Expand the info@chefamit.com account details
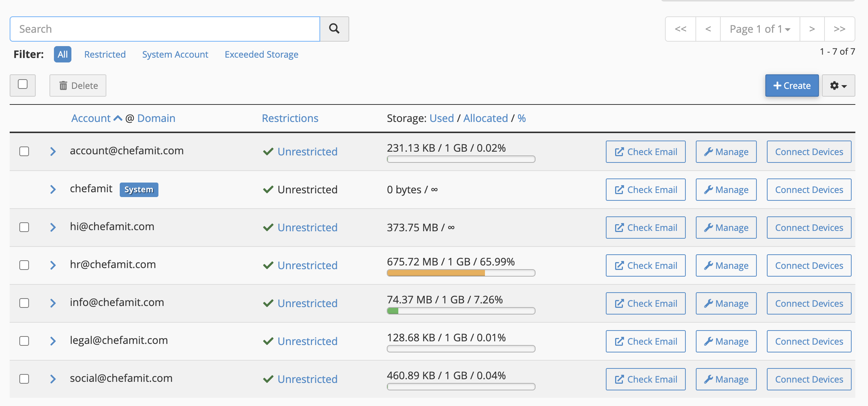This screenshot has height=406, width=868. pyautogui.click(x=53, y=303)
